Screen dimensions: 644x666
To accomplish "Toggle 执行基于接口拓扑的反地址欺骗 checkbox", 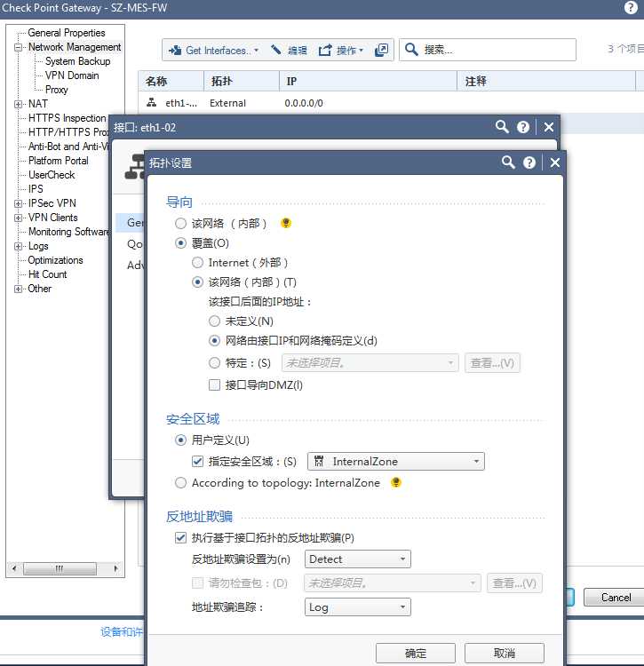I will click(x=180, y=538).
